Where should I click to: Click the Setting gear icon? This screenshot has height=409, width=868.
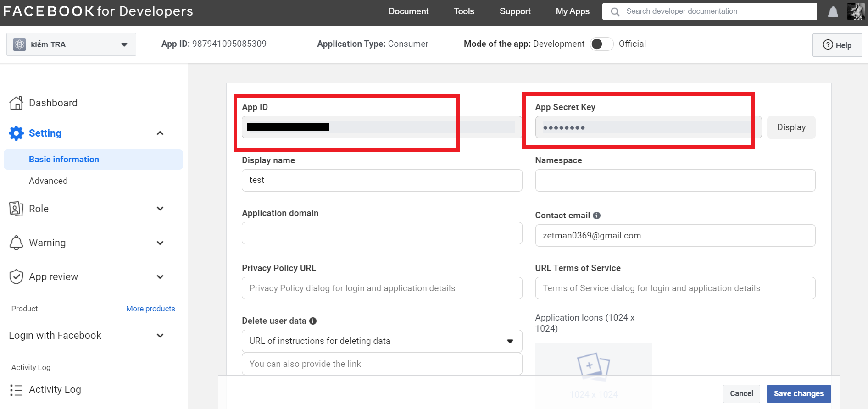pyautogui.click(x=16, y=133)
